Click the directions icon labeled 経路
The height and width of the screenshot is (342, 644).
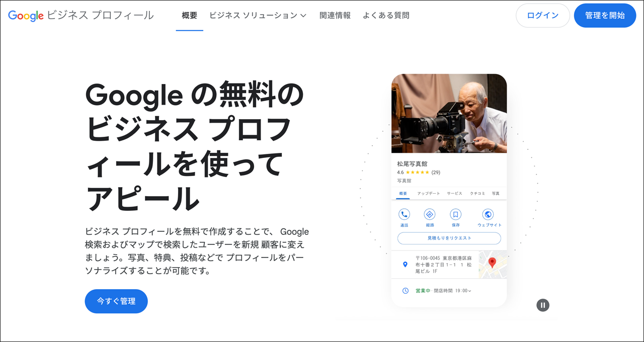[x=429, y=214]
